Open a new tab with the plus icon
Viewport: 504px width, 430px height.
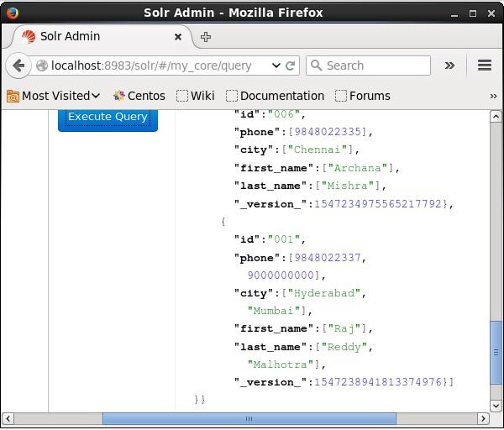point(206,37)
